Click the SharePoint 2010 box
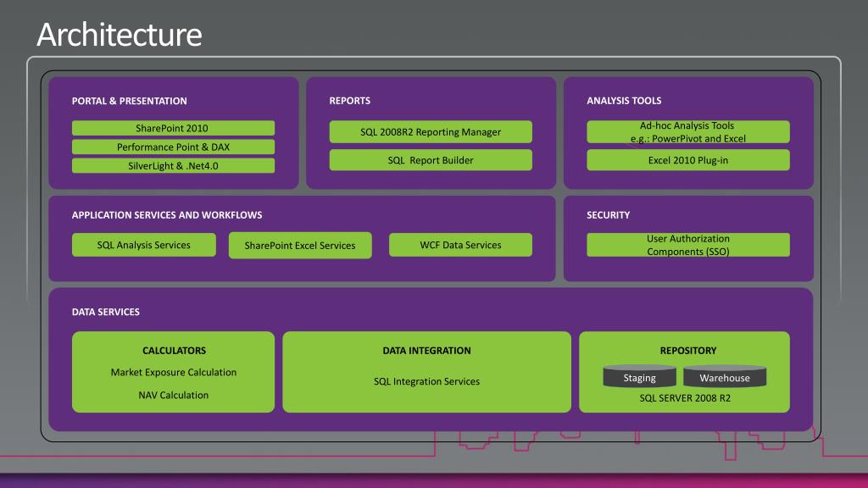Screen dimensions: 868x488 tap(173, 128)
